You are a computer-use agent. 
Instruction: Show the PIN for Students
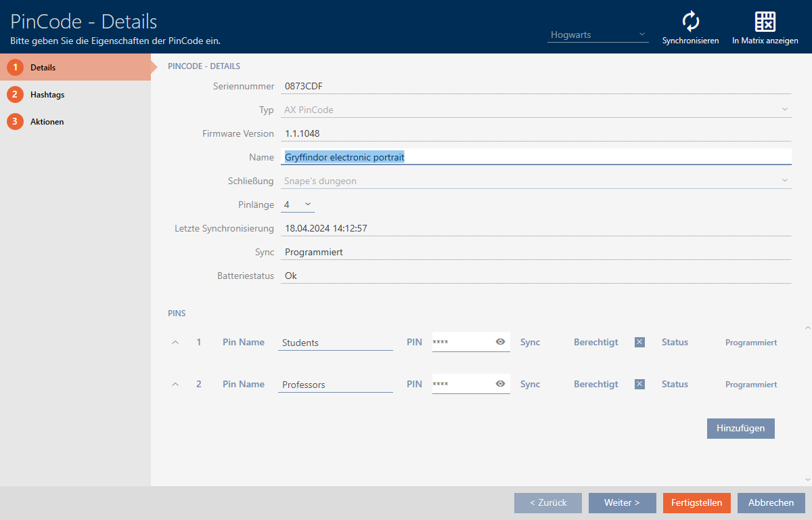500,342
